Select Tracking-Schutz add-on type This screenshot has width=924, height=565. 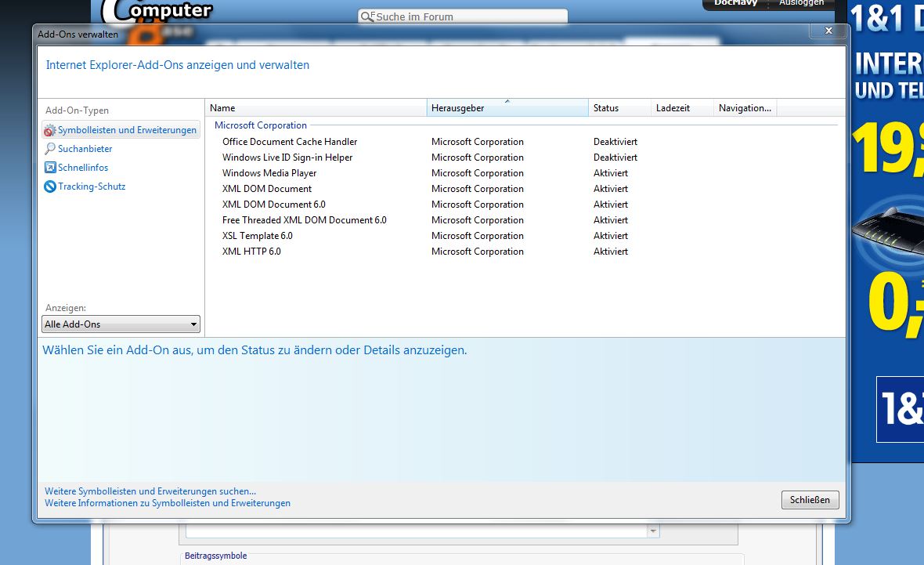[92, 187]
